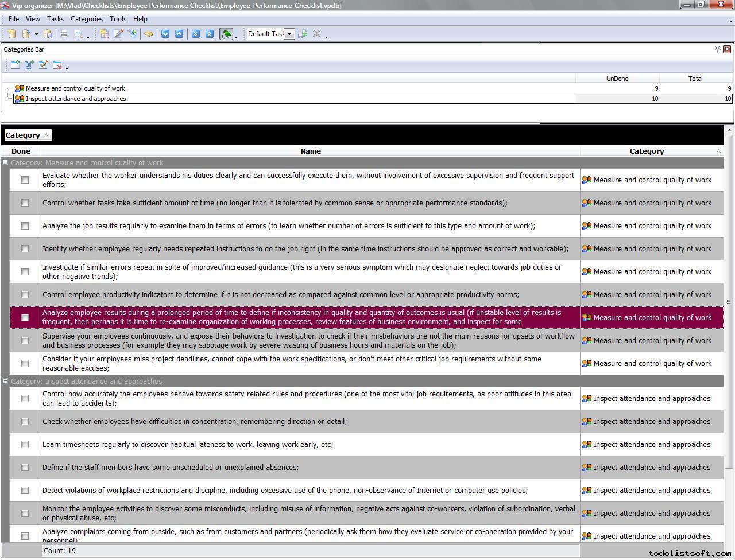Screen dimensions: 735x560
Task: Click the Edit task pencil icon
Action: coord(118,34)
